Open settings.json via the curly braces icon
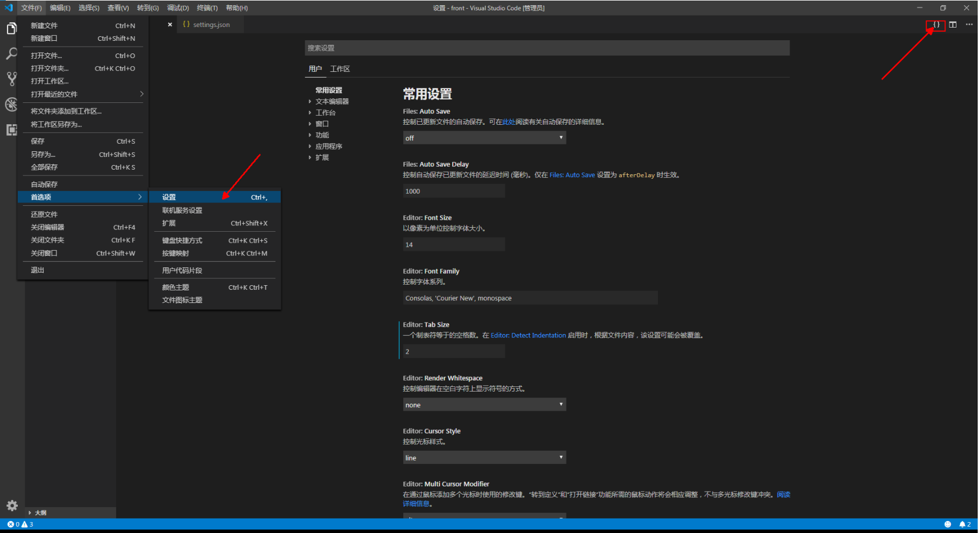 point(936,25)
